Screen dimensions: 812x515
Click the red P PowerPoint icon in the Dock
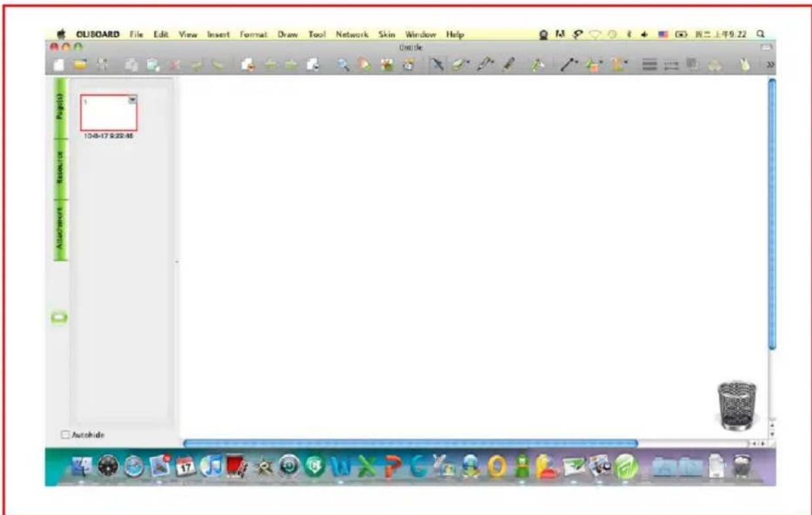[x=393, y=468]
